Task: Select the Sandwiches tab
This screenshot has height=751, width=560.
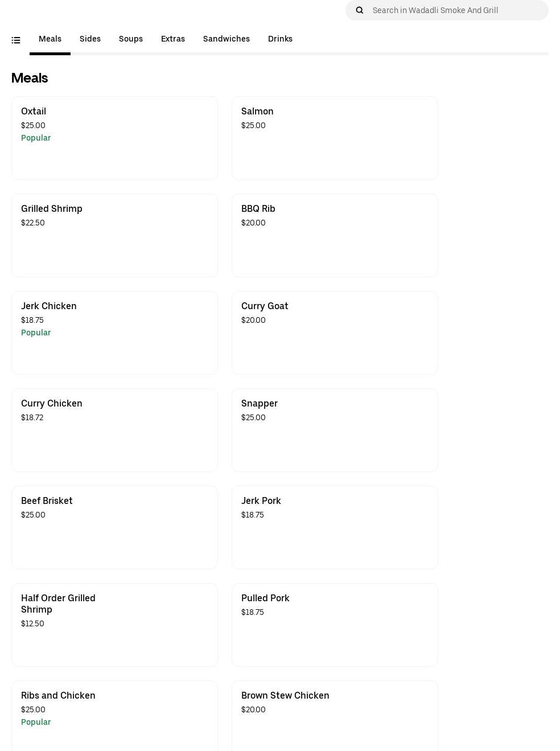Action: (x=227, y=39)
